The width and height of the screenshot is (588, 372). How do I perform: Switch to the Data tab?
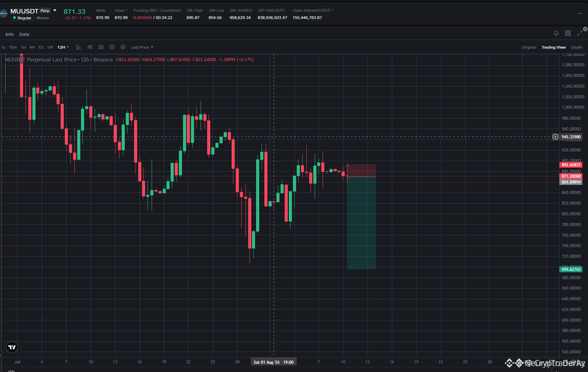coord(24,35)
